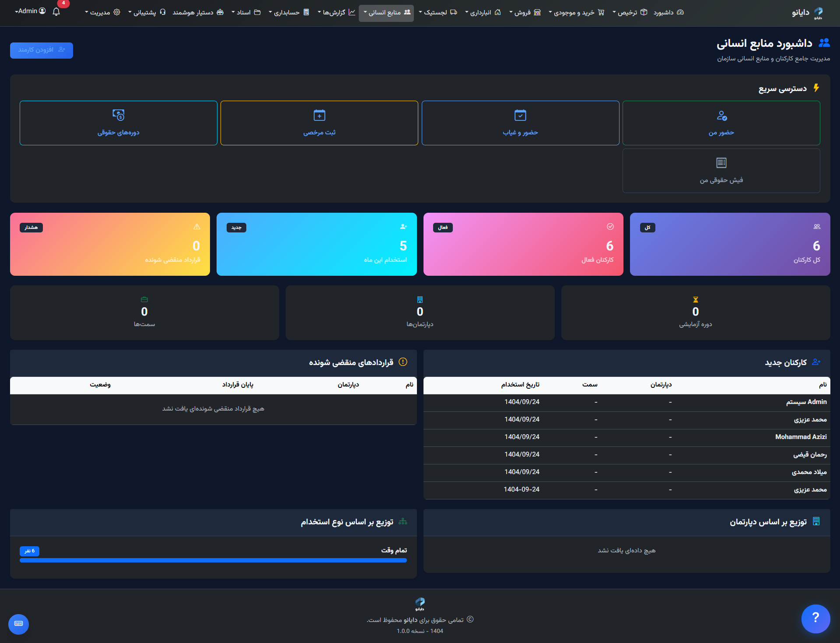The width and height of the screenshot is (840, 643).
Task: Click the کل کارکنان purple stat card
Action: tap(730, 244)
